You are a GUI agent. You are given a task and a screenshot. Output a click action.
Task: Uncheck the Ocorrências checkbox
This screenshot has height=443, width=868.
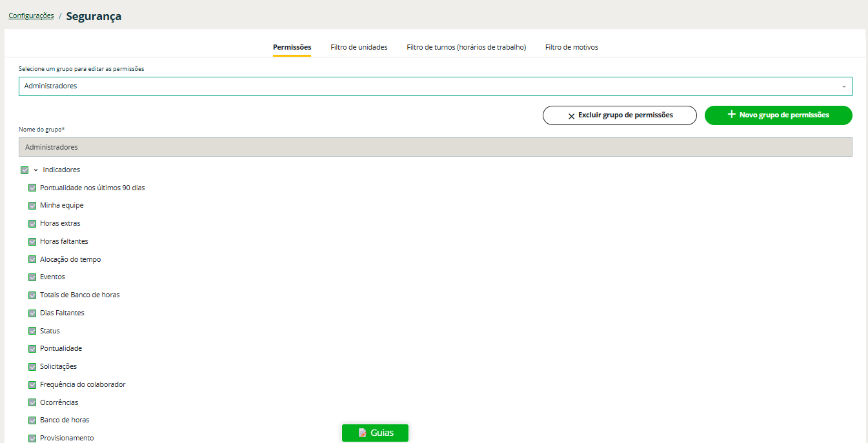tap(32, 403)
